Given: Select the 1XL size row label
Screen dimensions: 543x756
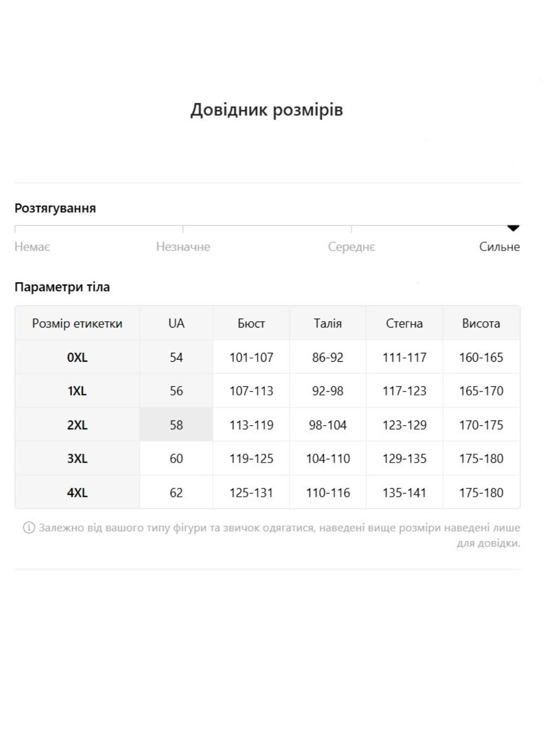Looking at the screenshot, I should (x=77, y=391).
